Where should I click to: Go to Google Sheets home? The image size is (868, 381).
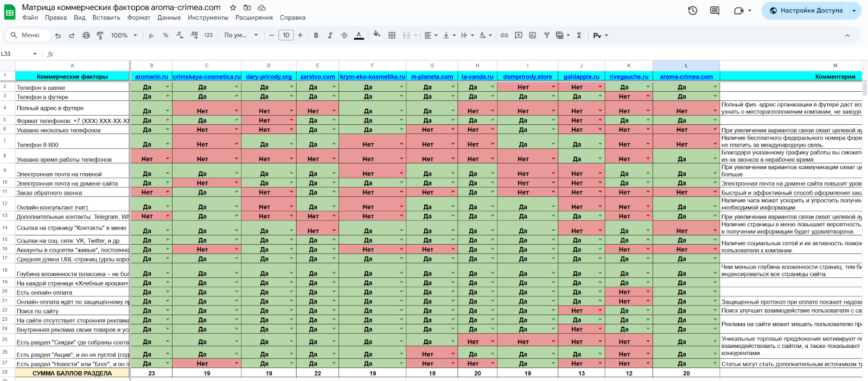click(x=10, y=11)
